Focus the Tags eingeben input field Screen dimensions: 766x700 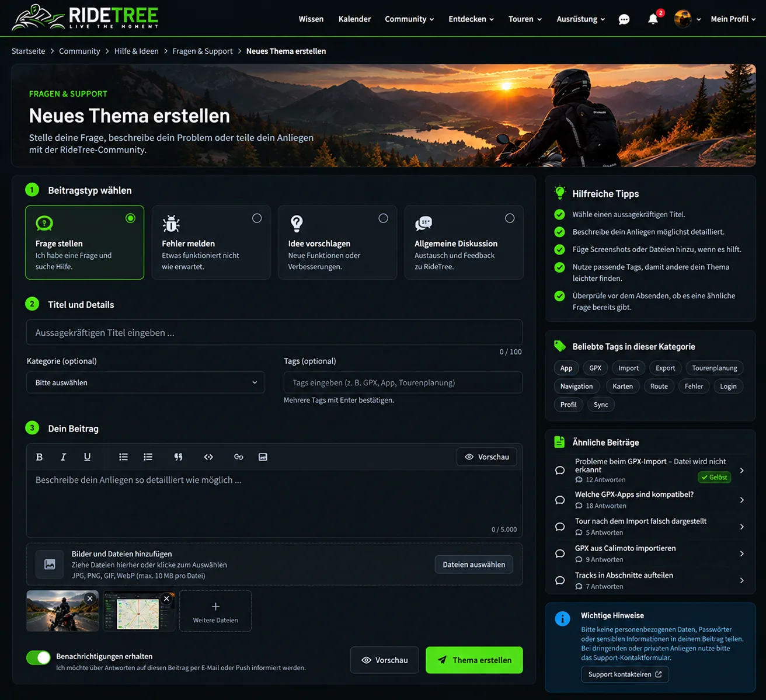click(403, 382)
